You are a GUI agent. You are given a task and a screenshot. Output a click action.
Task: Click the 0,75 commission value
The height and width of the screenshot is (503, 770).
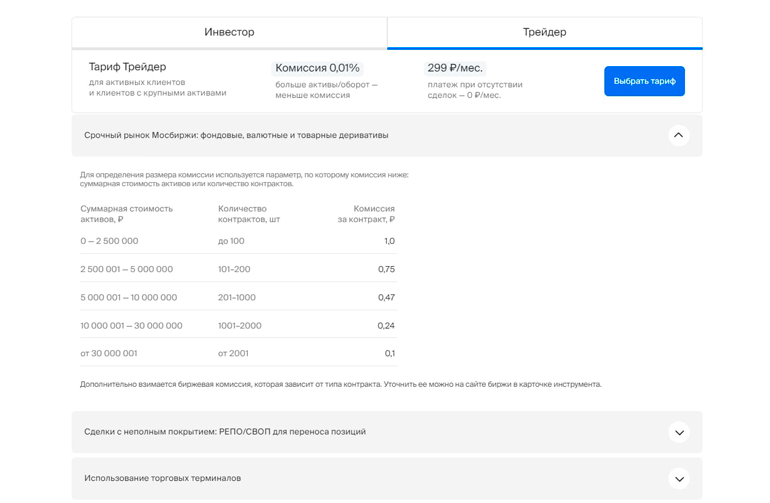click(x=386, y=269)
